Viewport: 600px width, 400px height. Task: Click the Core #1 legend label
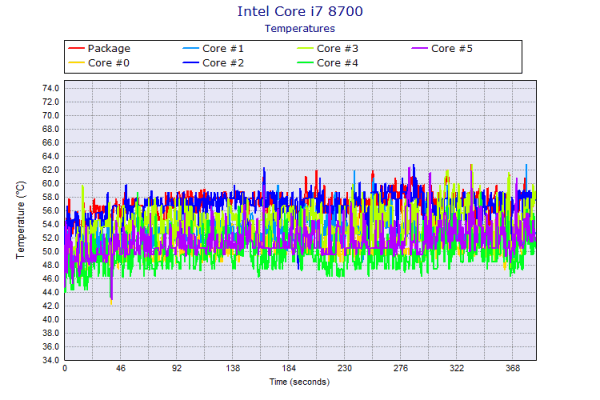click(x=223, y=49)
